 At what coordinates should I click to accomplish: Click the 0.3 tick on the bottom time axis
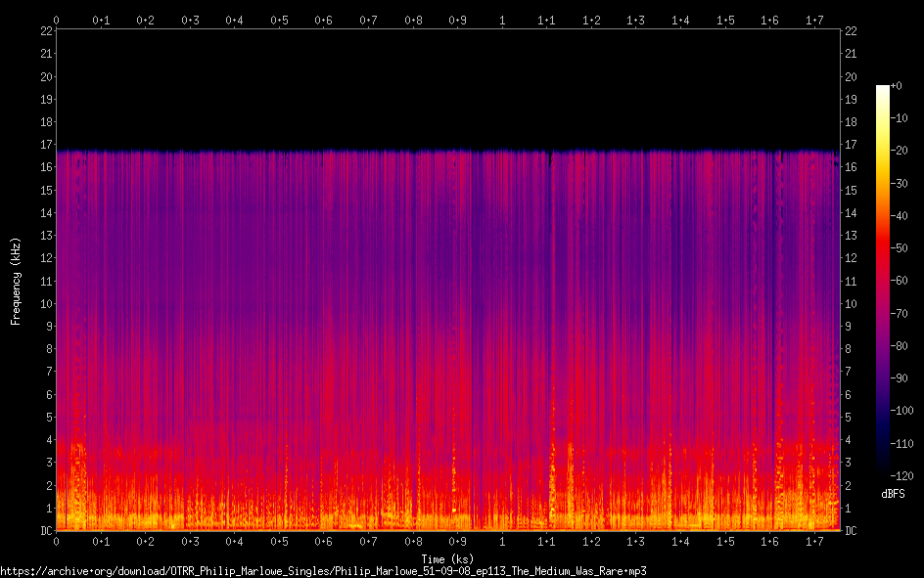[190, 541]
